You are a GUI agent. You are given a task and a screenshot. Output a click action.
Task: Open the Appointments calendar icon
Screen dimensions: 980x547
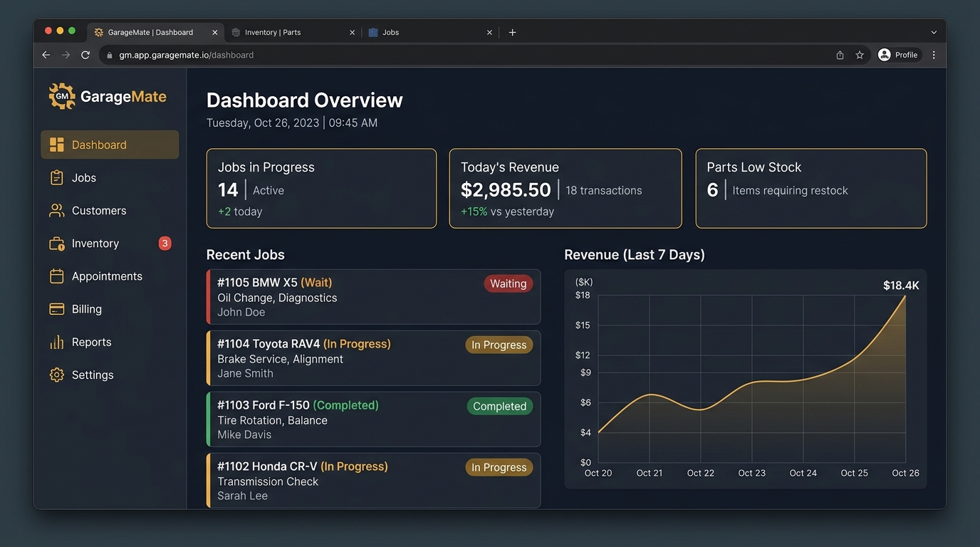56,276
